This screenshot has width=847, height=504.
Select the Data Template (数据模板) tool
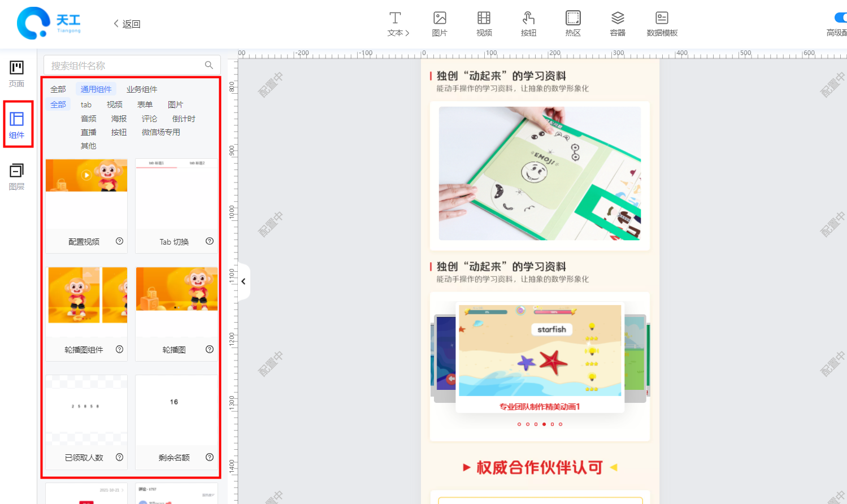coord(662,24)
